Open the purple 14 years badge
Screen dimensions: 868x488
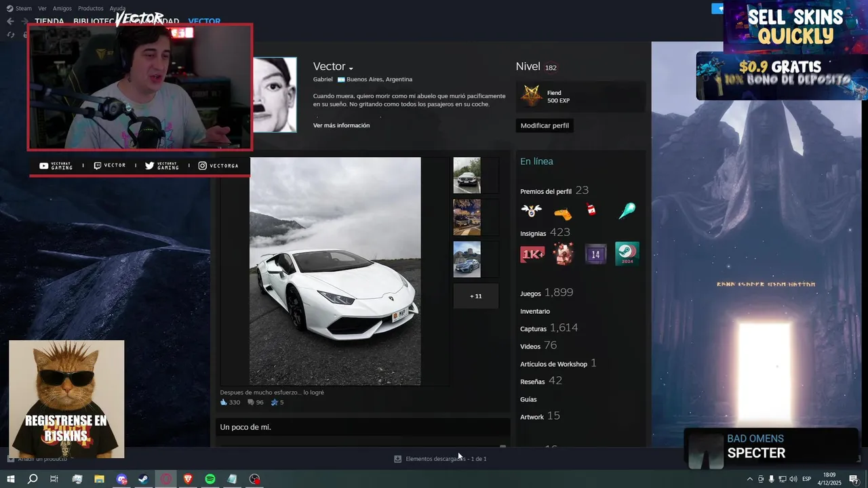tap(595, 254)
